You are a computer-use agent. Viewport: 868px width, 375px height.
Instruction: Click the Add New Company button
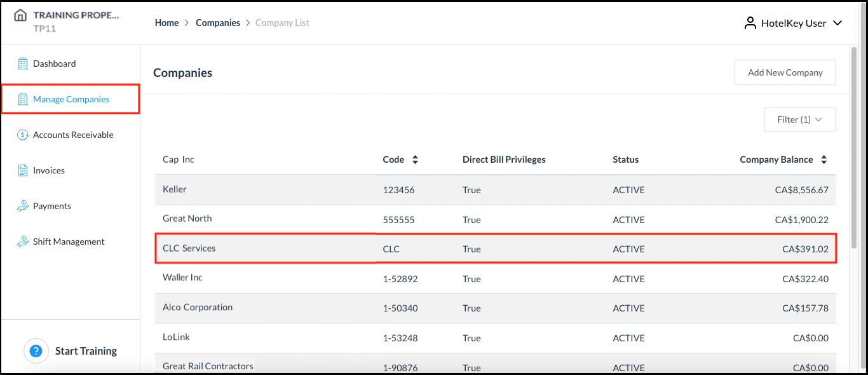tap(785, 72)
